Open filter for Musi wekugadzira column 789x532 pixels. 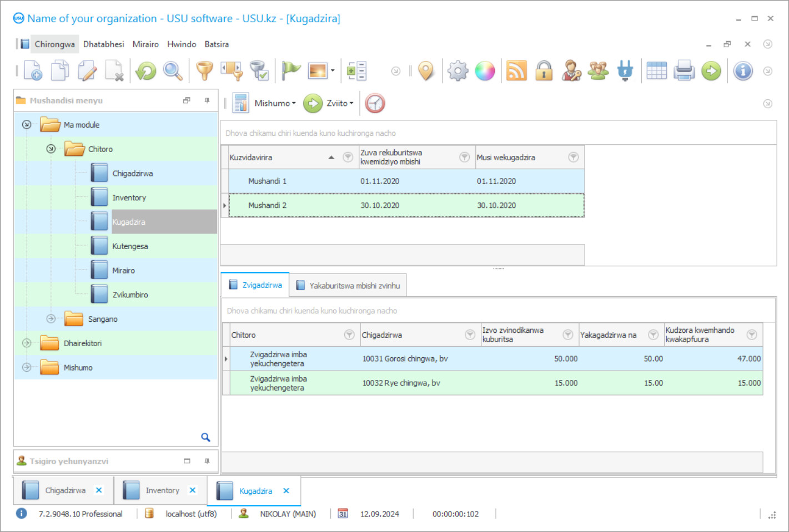pos(573,158)
